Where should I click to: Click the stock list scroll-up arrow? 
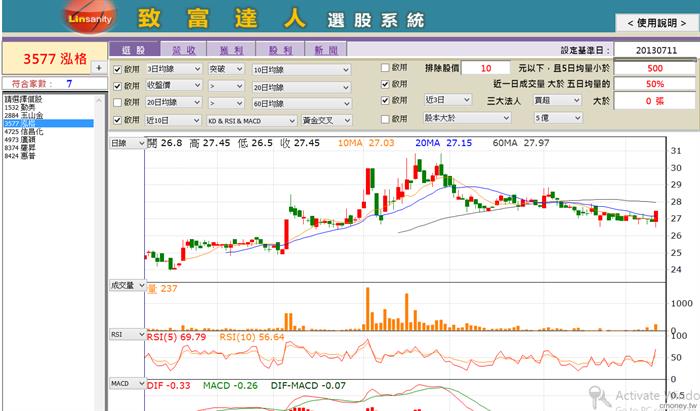(x=99, y=100)
